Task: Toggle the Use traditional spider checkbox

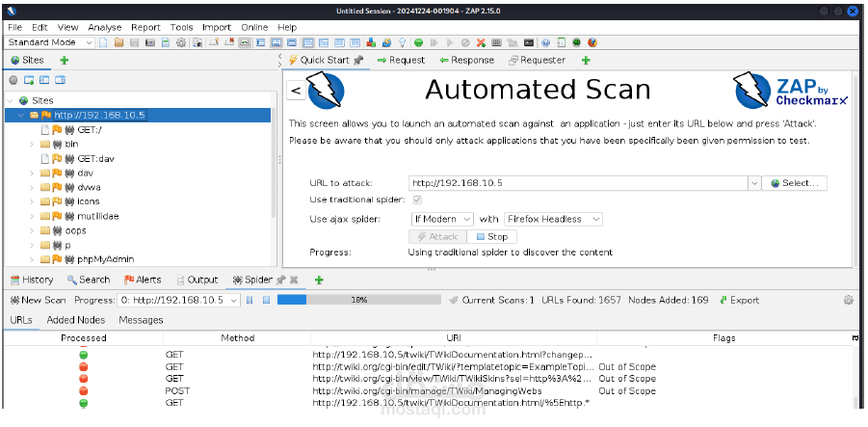Action: 417,200
